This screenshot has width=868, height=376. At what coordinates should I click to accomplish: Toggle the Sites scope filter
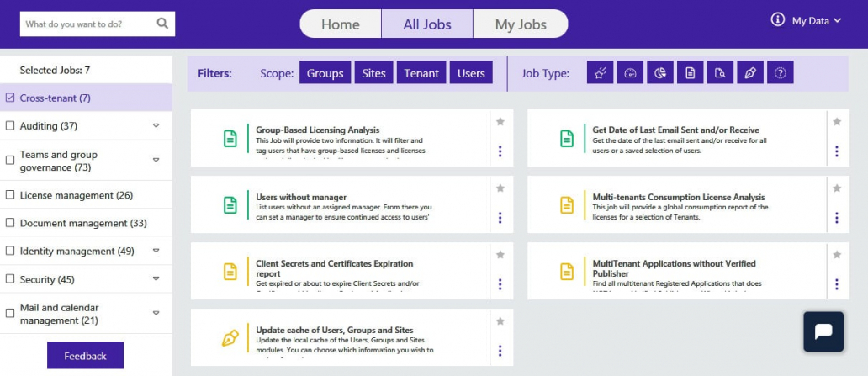click(x=373, y=73)
